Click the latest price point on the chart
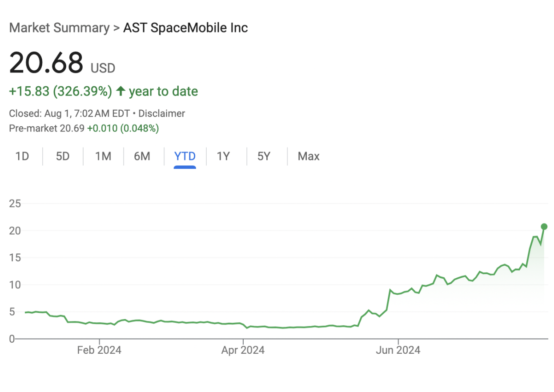This screenshot has height=392, width=554. 543,227
